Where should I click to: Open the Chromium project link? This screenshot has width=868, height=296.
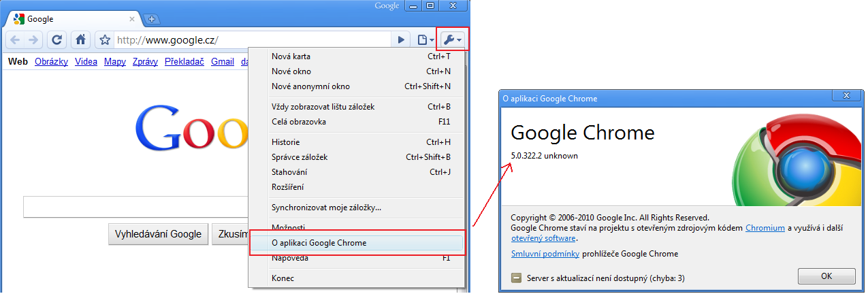(765, 228)
